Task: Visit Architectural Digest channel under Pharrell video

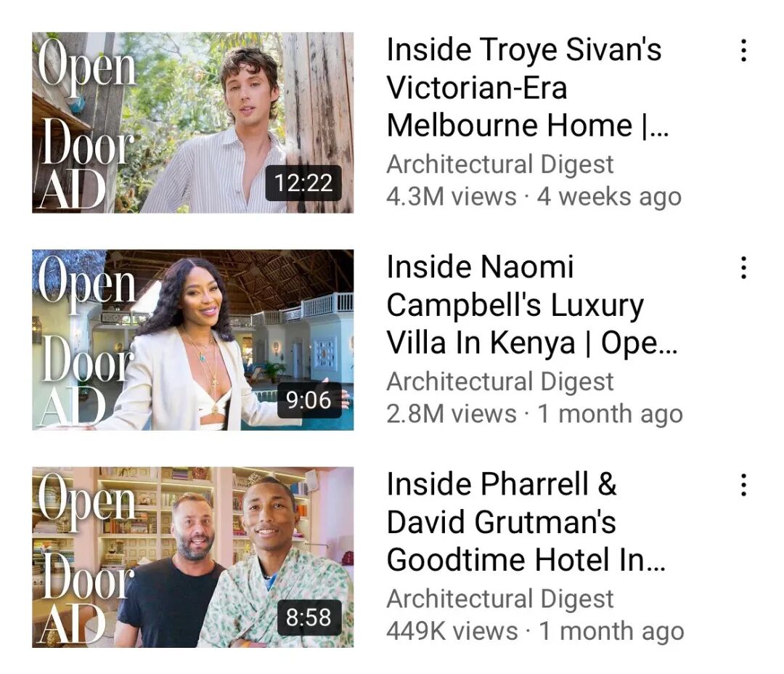Action: point(500,599)
